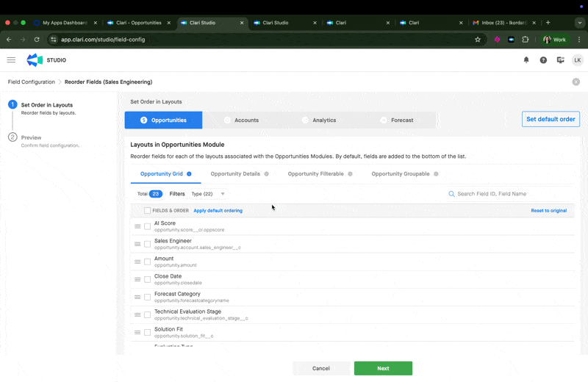Click the Clari Studio logo
Viewport: 588px width, 382px height.
pos(35,60)
